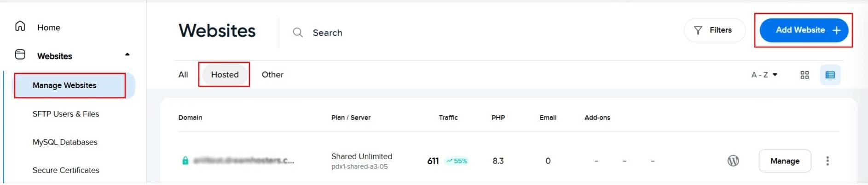This screenshot has width=868, height=185.
Task: Click the funnel icon in Filters
Action: [698, 30]
